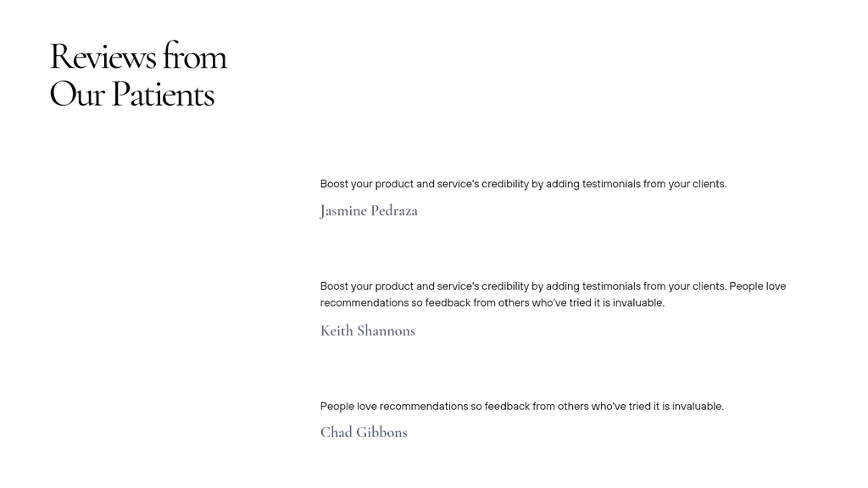
Task: Select the word Patients in the heading
Action: [164, 94]
